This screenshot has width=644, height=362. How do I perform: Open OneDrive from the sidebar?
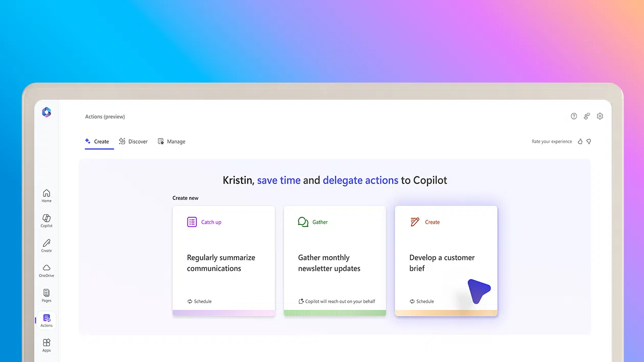coord(47,270)
